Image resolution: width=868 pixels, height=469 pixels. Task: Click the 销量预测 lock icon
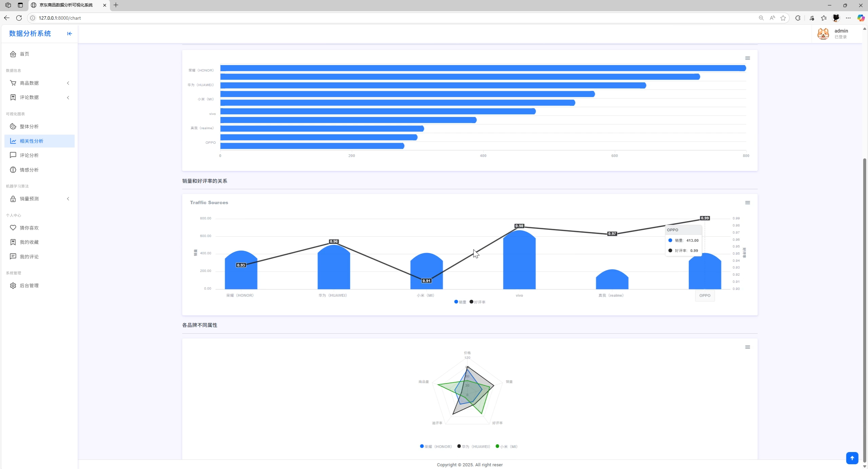13,199
